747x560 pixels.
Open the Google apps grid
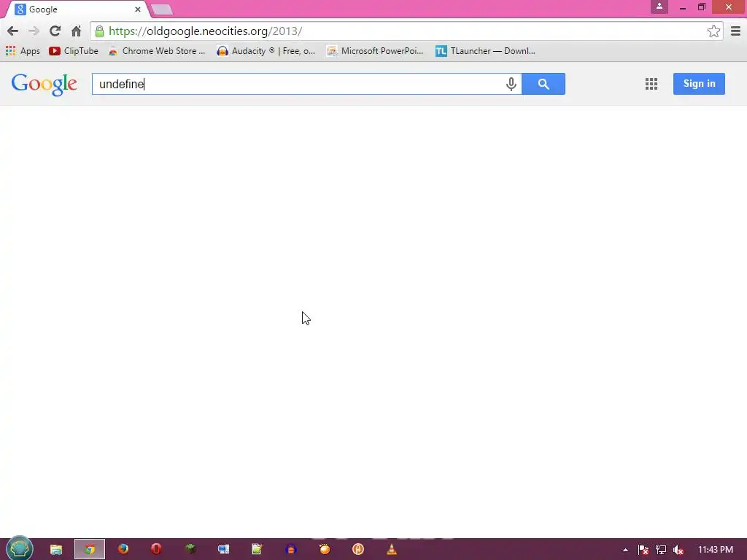pos(651,84)
